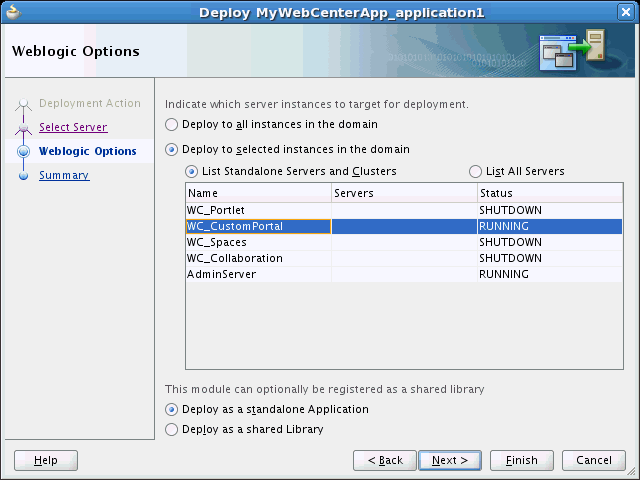Select Deploy as a shared Library
The image size is (640, 480).
(171, 429)
